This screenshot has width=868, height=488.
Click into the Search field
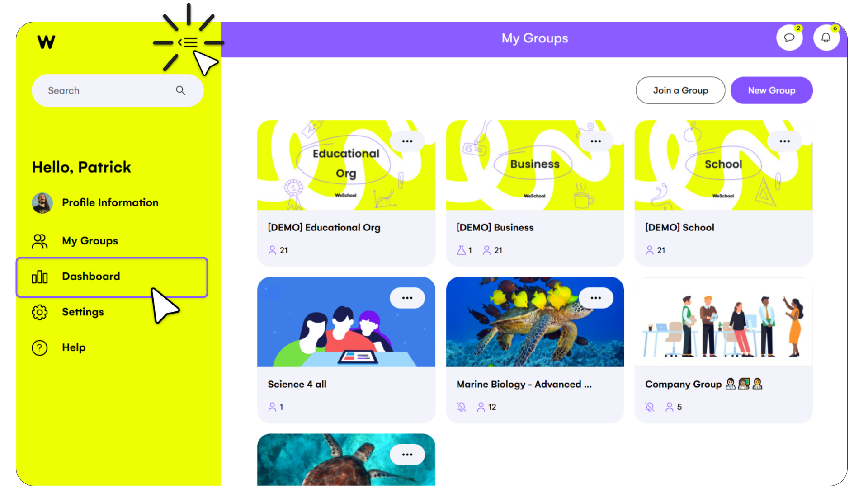pos(118,90)
